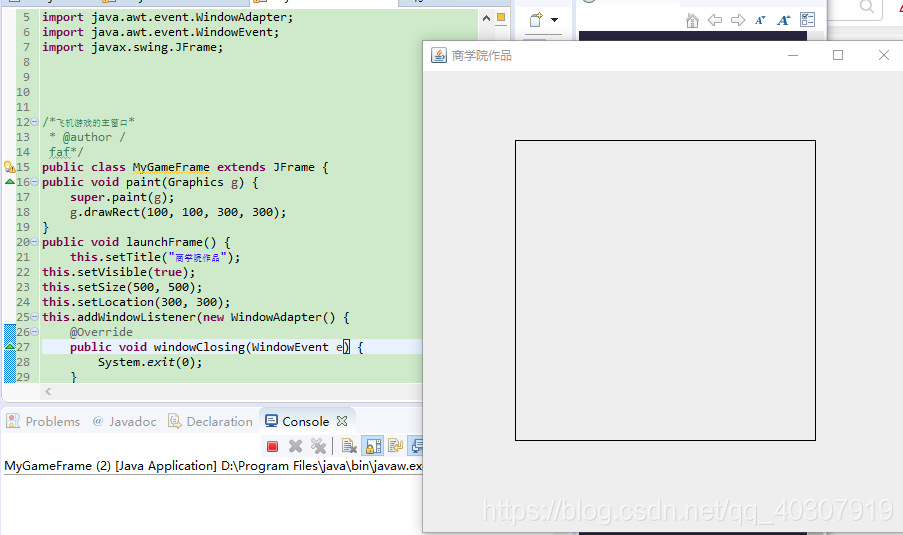903x535 pixels.
Task: Click the warning marker beside line 15
Action: pyautogui.click(x=9, y=167)
